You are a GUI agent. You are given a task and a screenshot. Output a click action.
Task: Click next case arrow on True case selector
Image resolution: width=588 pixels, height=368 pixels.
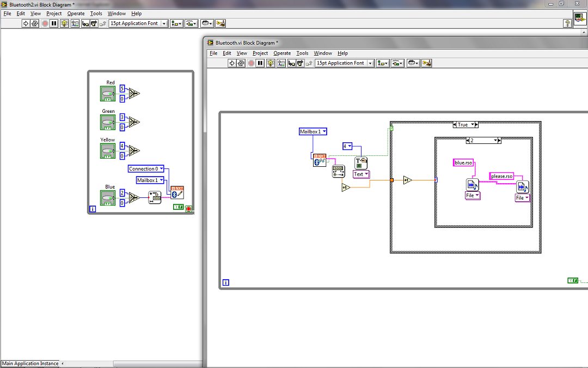click(x=476, y=125)
